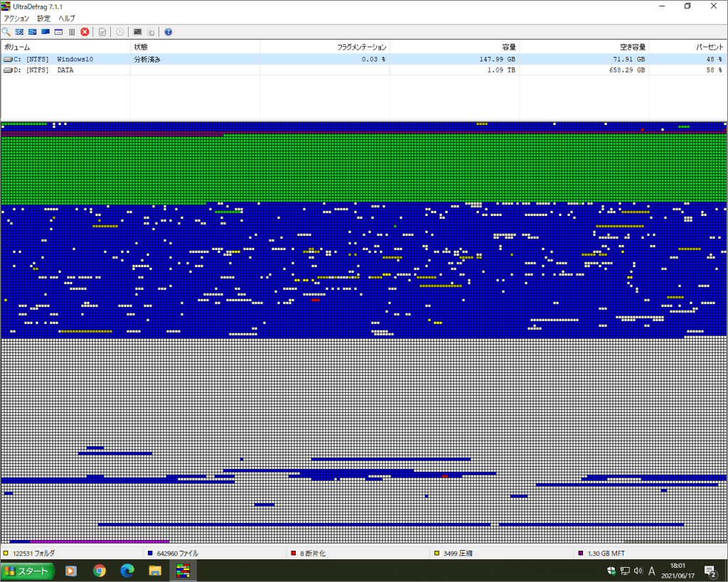The height and width of the screenshot is (582, 728).
Task: Click the red 断片化 legend swatch
Action: point(293,553)
